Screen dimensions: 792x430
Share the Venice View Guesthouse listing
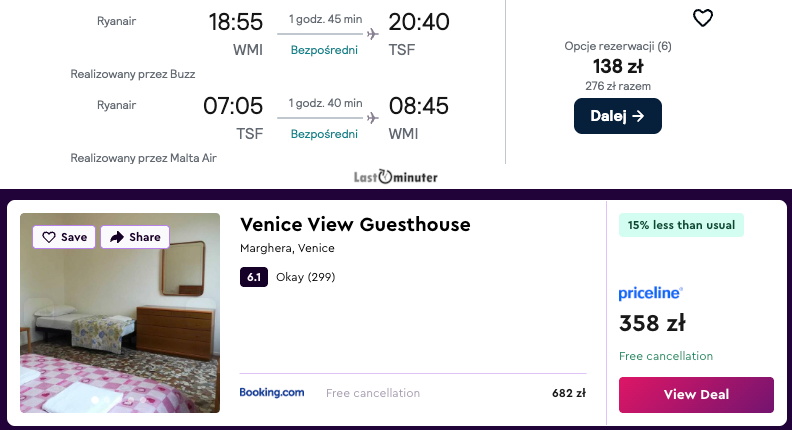coord(135,237)
